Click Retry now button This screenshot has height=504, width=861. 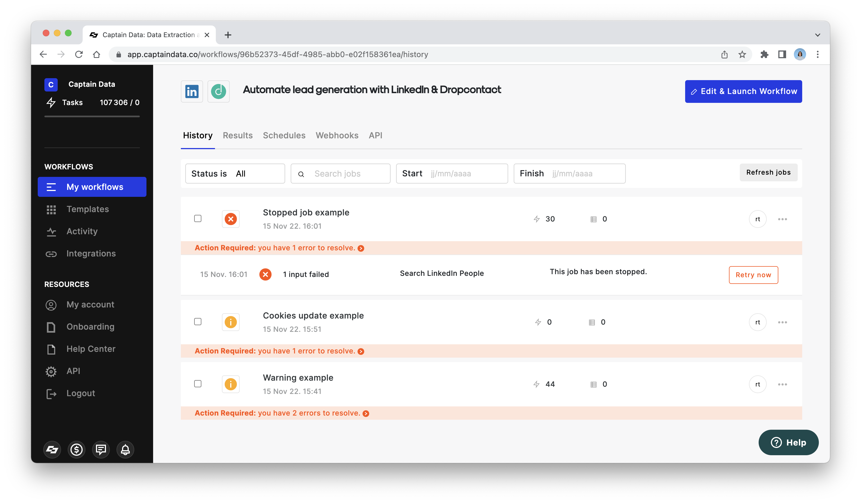pyautogui.click(x=753, y=275)
